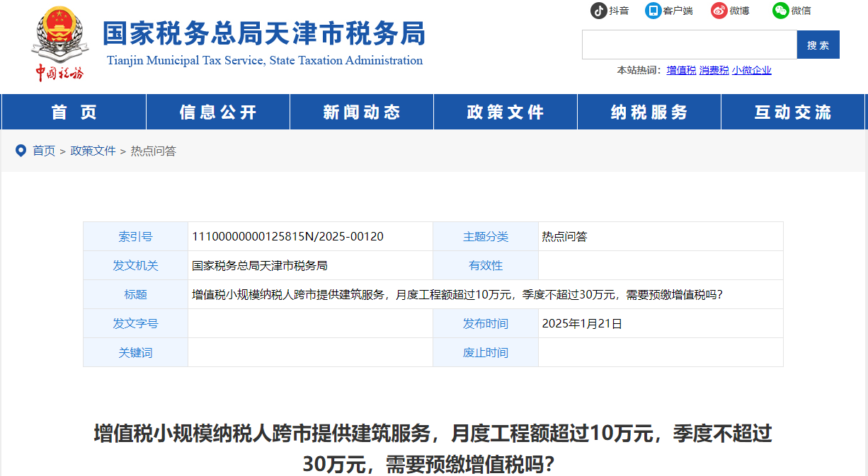The image size is (868, 476).
Task: Open the WeChat (微信) icon
Action: (780, 11)
